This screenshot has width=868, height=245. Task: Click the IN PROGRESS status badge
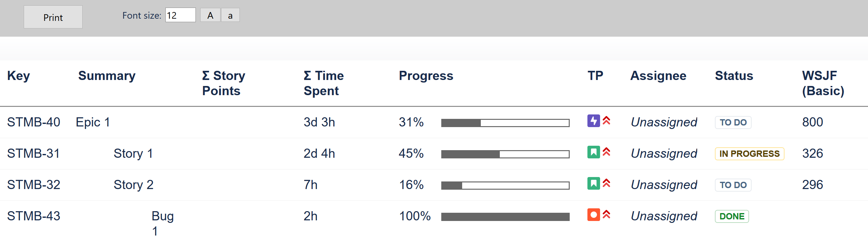coord(749,154)
